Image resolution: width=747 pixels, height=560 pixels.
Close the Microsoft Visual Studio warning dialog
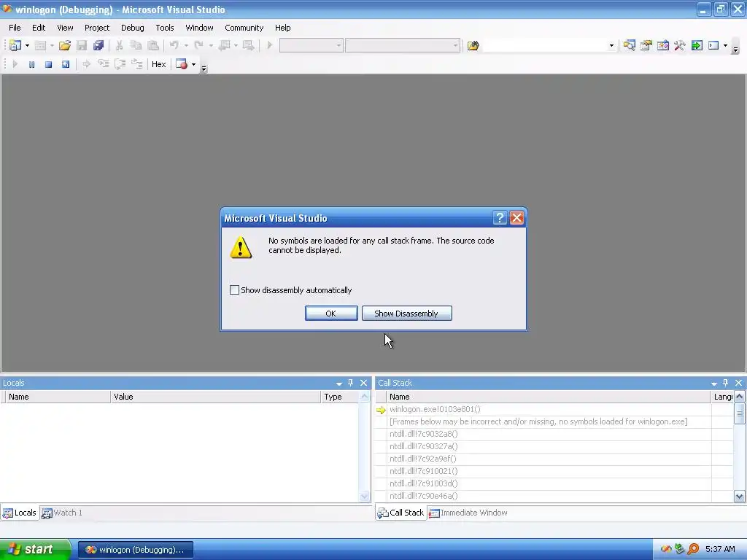click(517, 218)
